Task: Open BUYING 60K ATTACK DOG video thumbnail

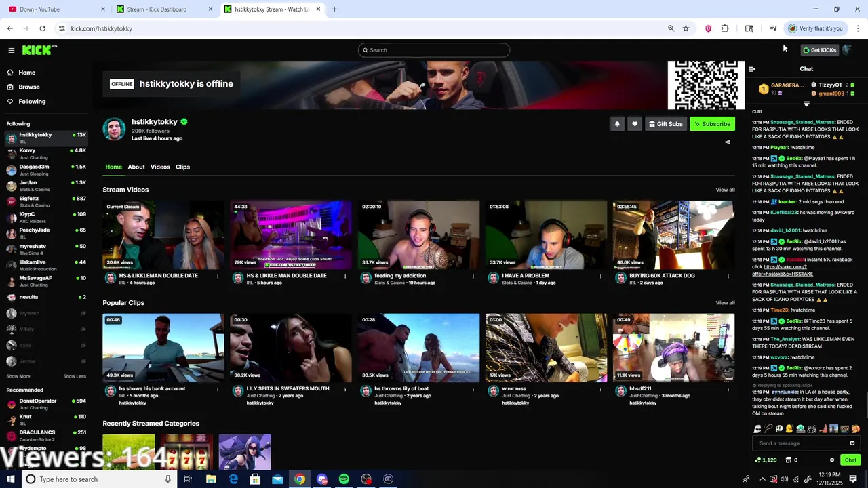Action: pos(673,235)
